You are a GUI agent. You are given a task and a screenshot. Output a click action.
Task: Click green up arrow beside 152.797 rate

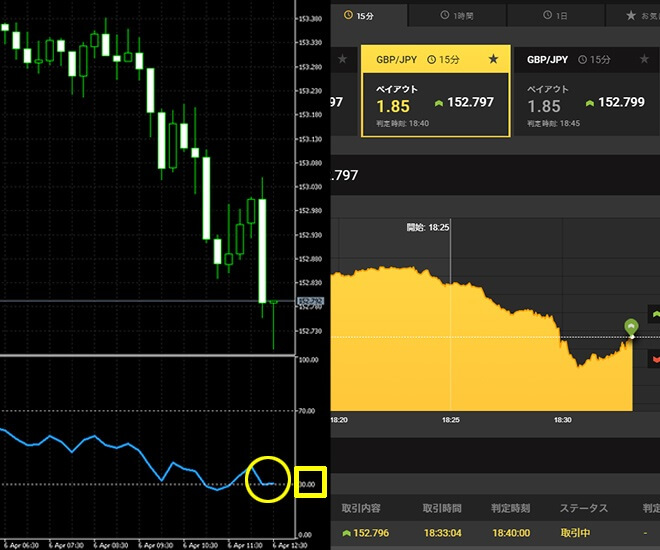point(439,103)
